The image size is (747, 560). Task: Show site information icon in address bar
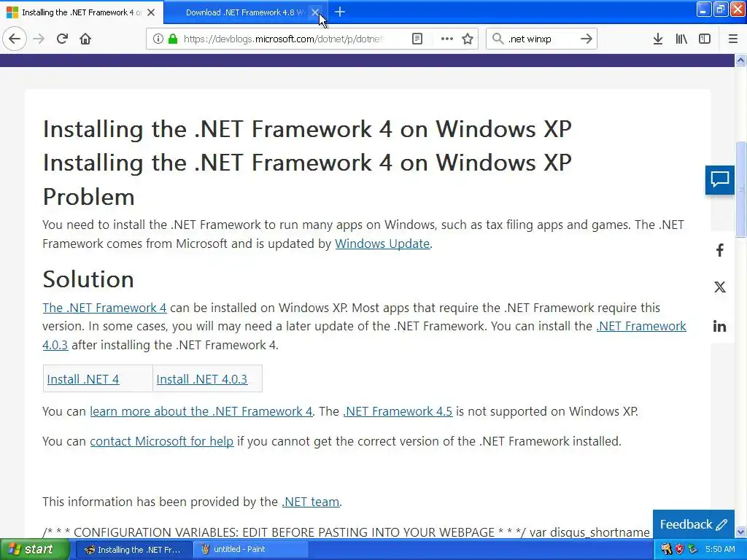(158, 39)
